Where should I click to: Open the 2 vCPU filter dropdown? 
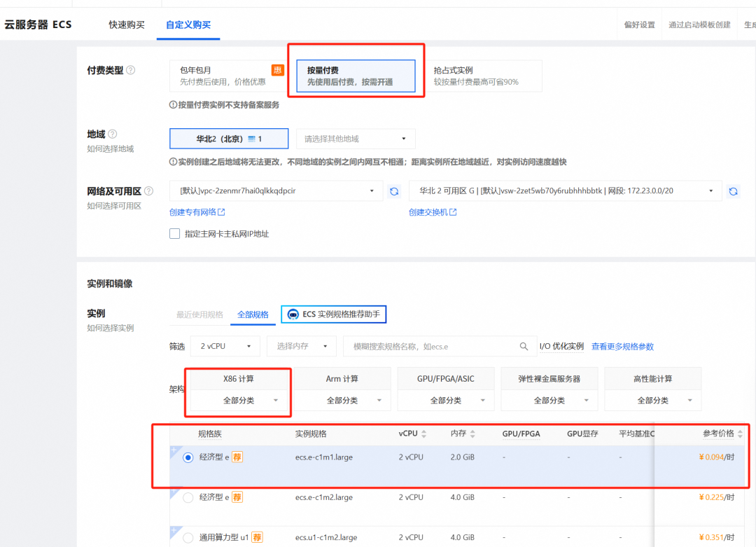click(x=225, y=346)
